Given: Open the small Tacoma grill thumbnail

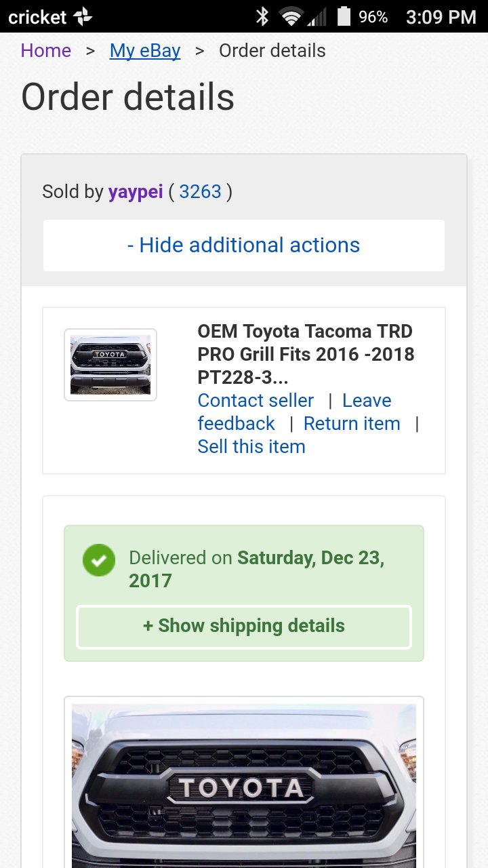Looking at the screenshot, I should pos(110,365).
